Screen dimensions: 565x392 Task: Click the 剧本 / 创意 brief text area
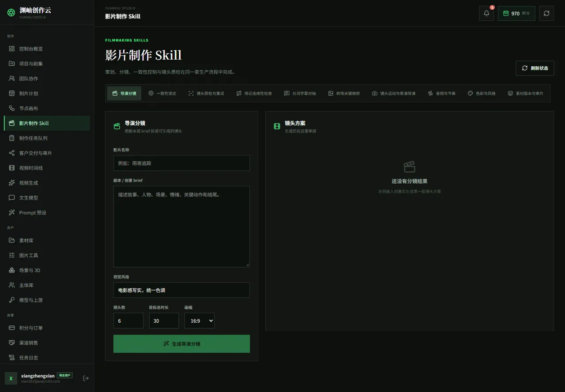pos(181,226)
